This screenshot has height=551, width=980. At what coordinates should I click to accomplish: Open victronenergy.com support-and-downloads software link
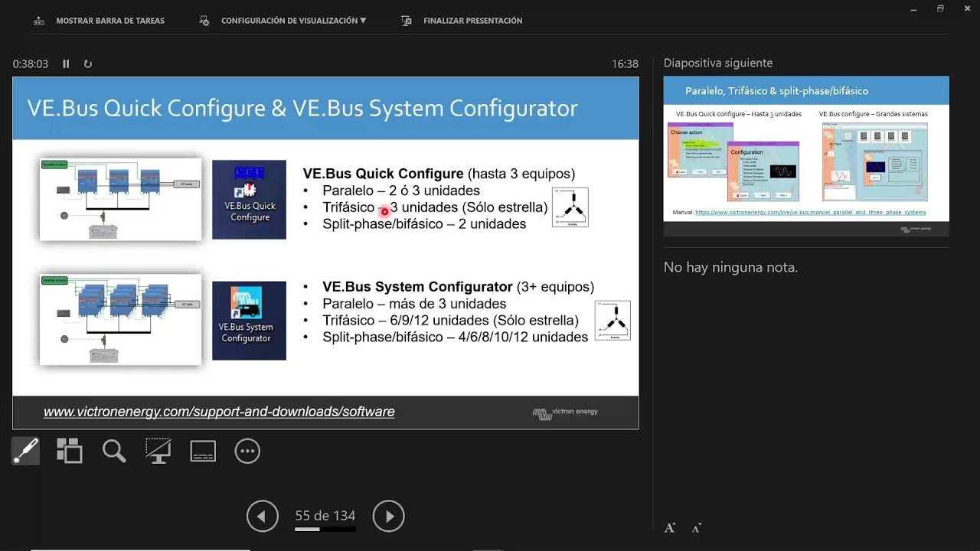(x=219, y=412)
